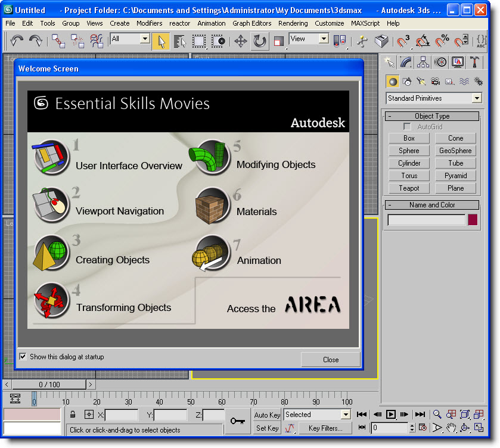Image resolution: width=500 pixels, height=448 pixels.
Task: Uncheck Show this dialog at startup
Action: 23,356
